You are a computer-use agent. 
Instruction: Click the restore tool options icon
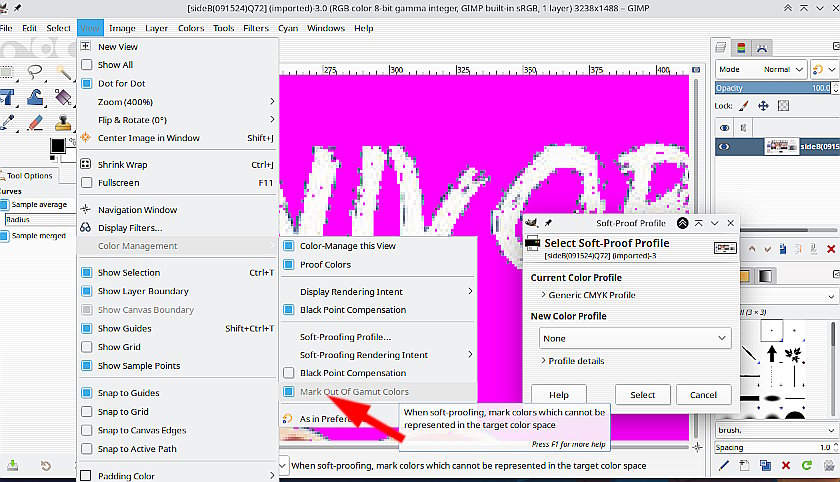click(46, 466)
